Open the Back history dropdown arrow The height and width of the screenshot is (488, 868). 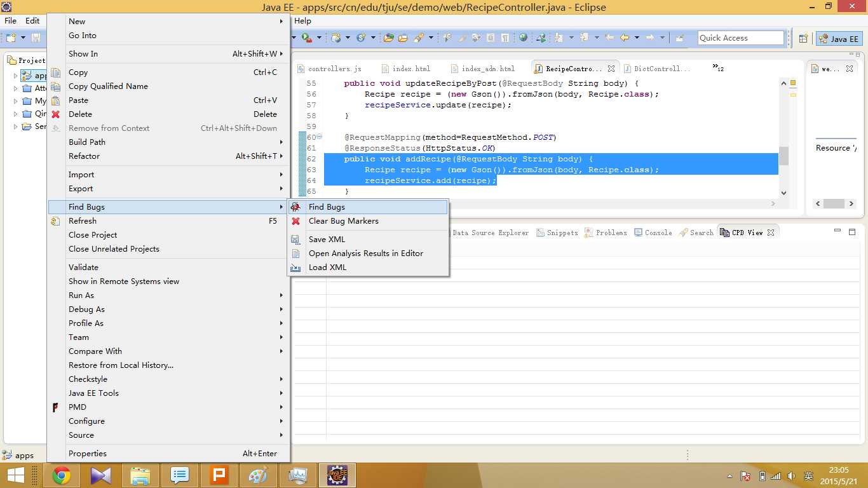pyautogui.click(x=637, y=38)
